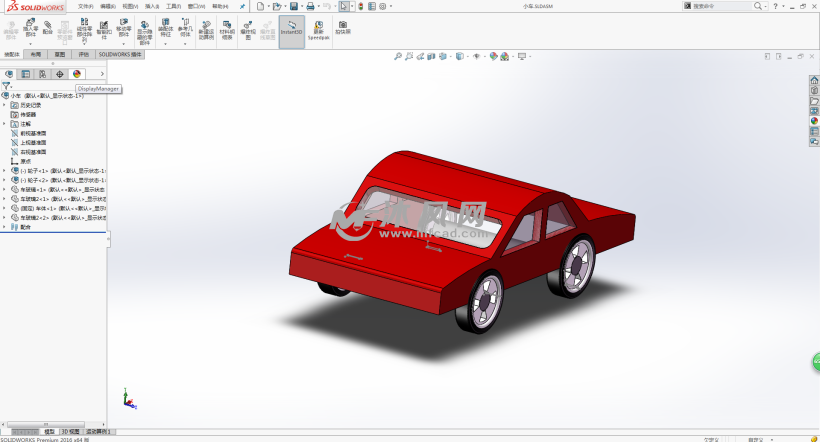Switch to SOLIDWORKS 插件 tab
The height and width of the screenshot is (442, 820).
[x=120, y=54]
